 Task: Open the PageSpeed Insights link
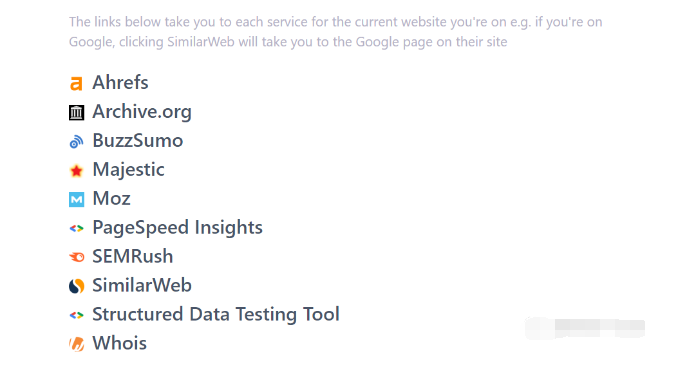[x=177, y=228]
